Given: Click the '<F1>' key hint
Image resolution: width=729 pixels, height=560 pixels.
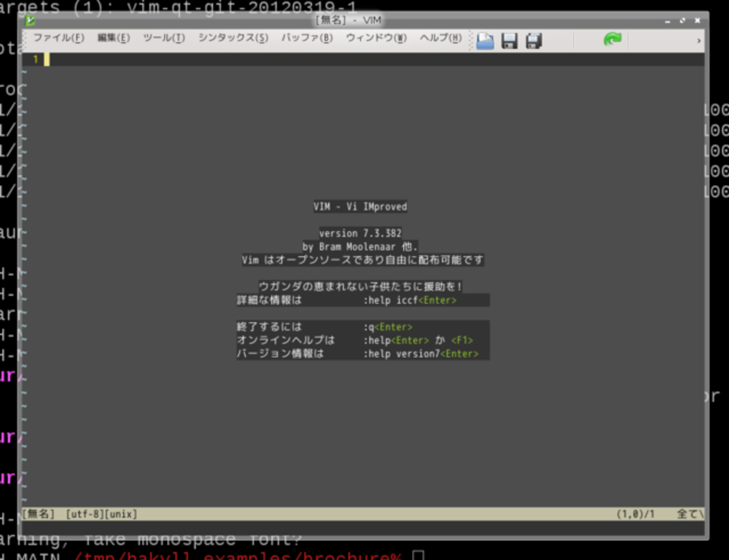Looking at the screenshot, I should click(x=462, y=340).
